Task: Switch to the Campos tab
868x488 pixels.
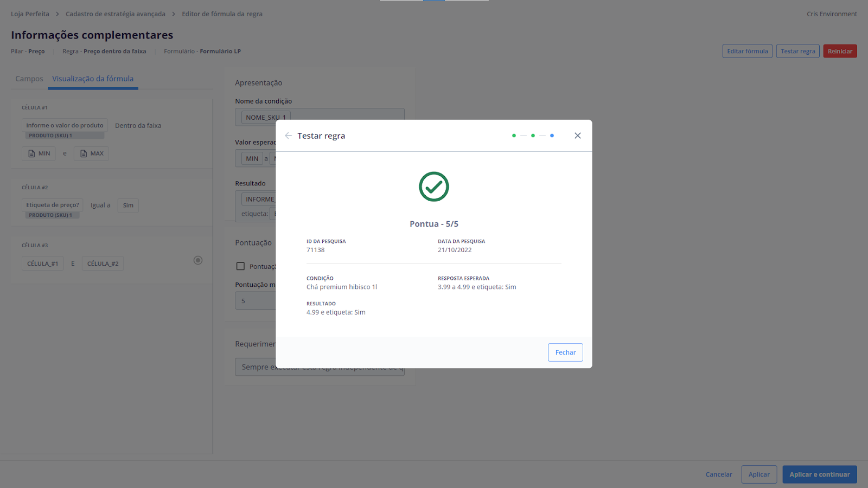Action: [29, 79]
